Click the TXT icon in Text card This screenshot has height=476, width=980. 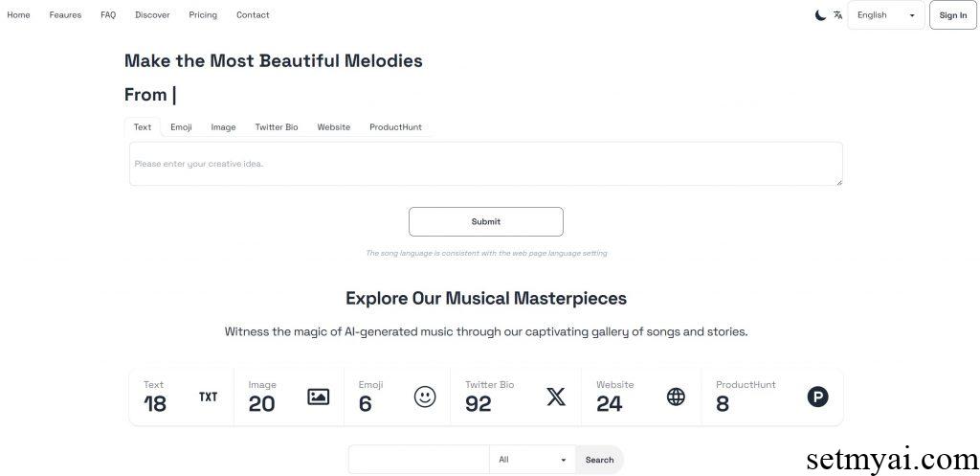[x=208, y=397]
